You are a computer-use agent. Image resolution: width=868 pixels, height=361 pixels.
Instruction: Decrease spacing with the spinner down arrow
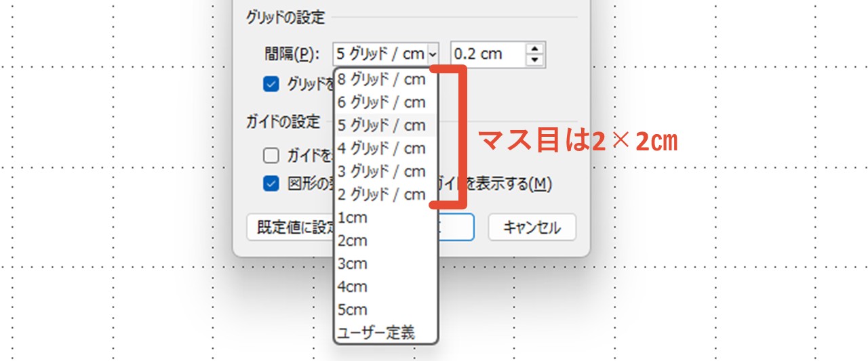536,60
